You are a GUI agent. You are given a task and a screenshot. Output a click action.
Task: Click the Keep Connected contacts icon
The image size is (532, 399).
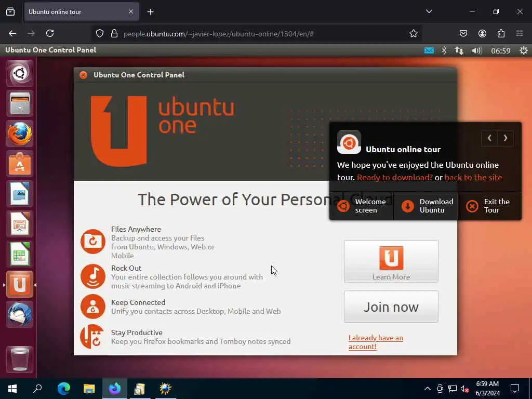93,307
